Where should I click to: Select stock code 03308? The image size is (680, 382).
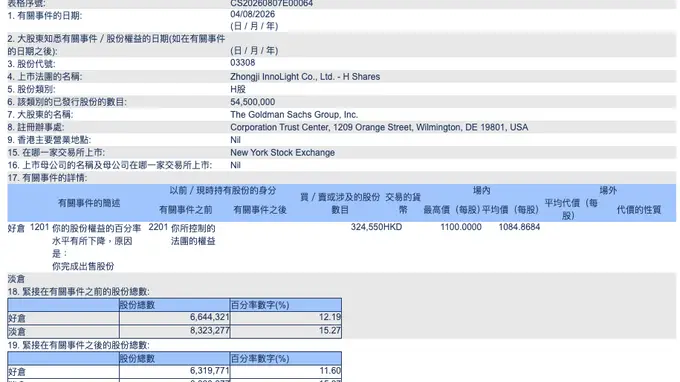242,63
